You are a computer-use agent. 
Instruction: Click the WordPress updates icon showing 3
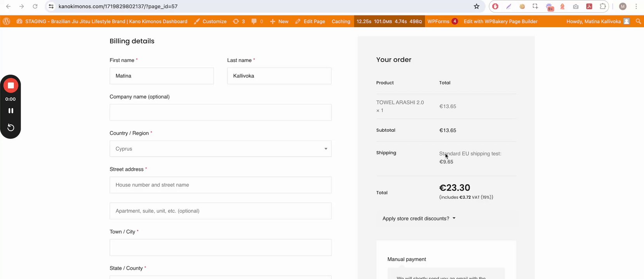239,21
